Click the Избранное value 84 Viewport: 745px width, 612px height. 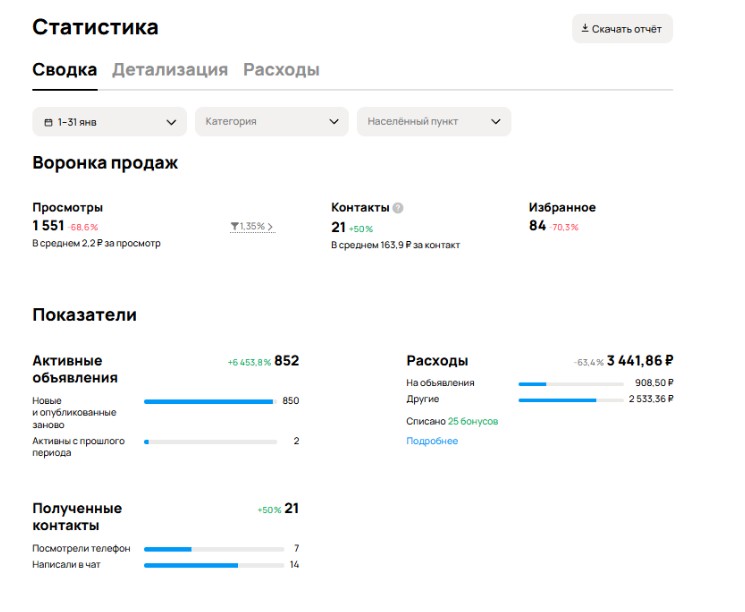click(537, 225)
